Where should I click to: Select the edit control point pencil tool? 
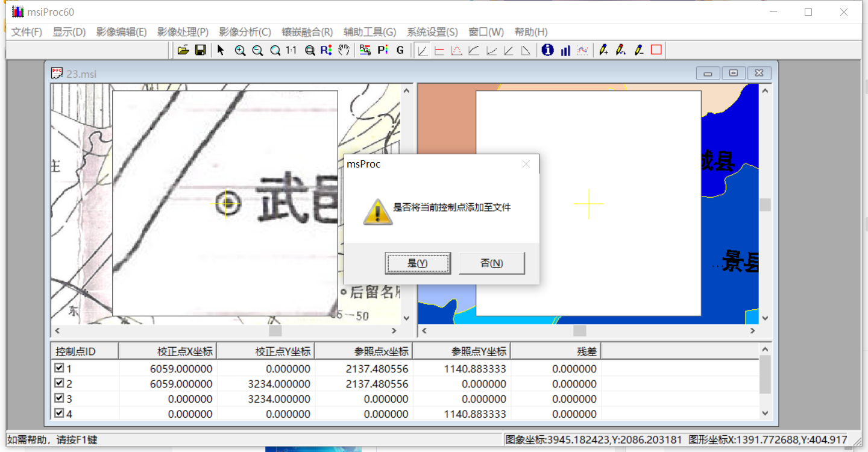click(x=621, y=50)
